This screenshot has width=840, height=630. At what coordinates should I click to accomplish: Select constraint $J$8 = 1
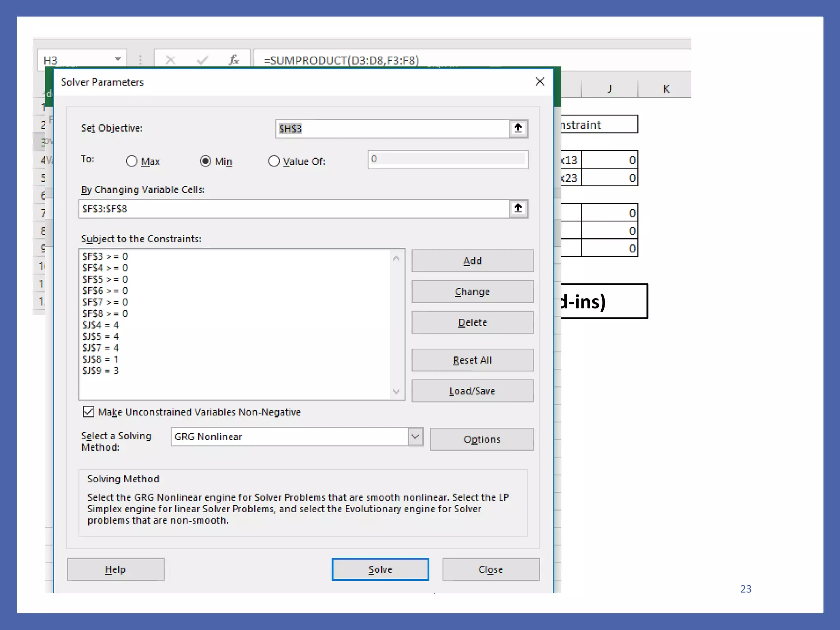point(100,359)
